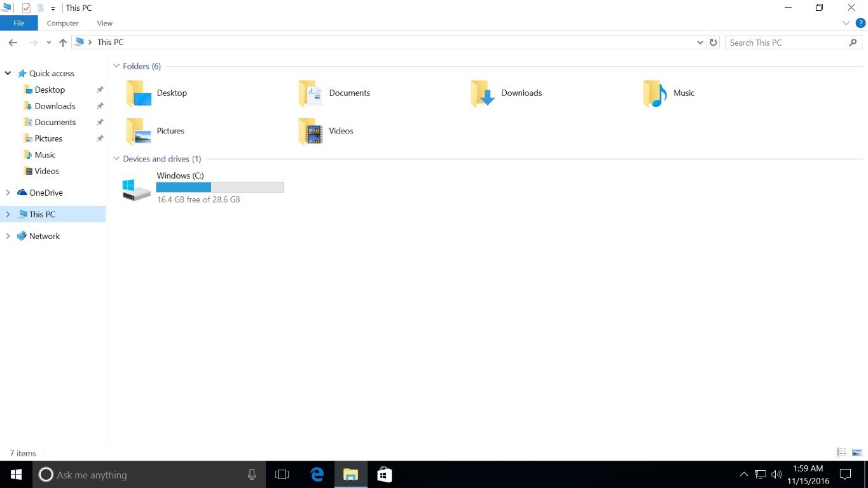Click inside the Search This PC box
This screenshot has width=868, height=488.
[795, 43]
